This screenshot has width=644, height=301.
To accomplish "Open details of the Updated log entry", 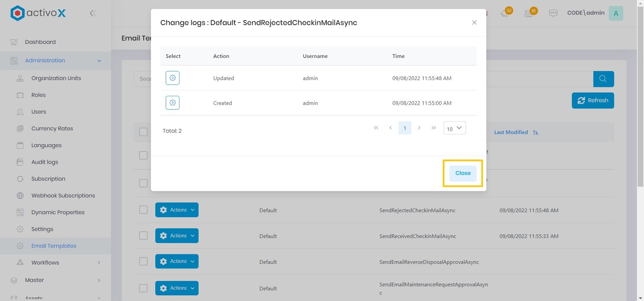I will coord(172,78).
